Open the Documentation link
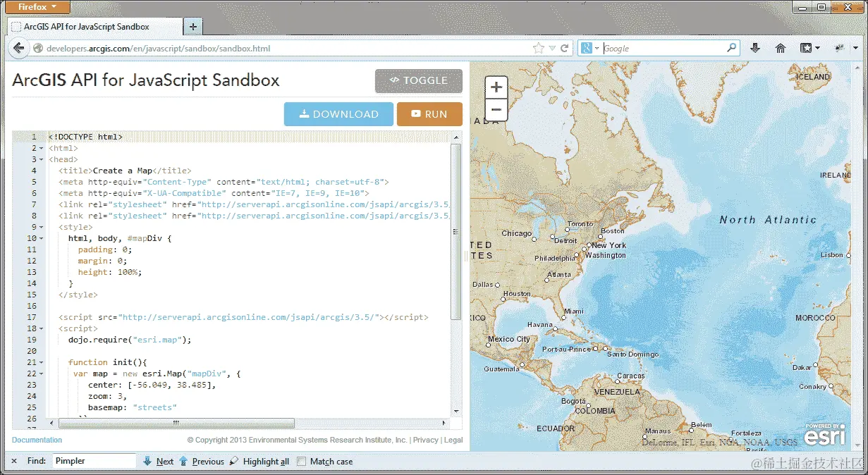Viewport: 868px width, 475px height. click(36, 439)
